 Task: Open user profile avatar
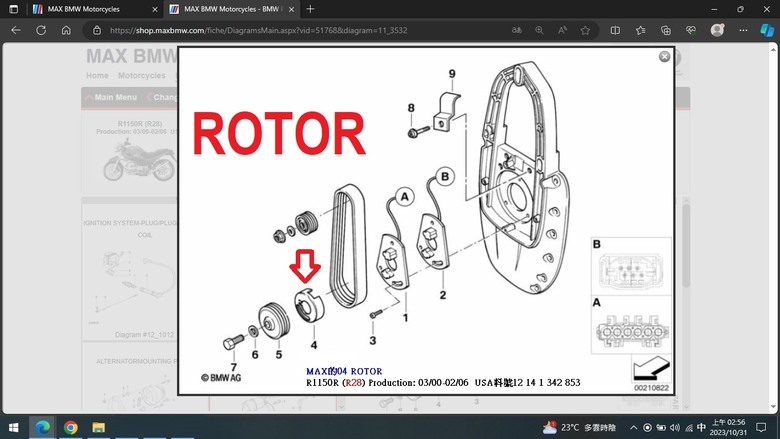[717, 30]
